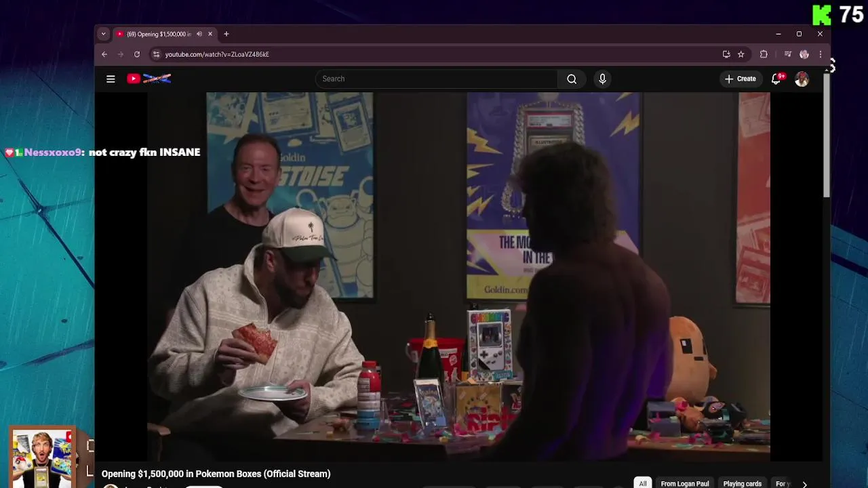The height and width of the screenshot is (488, 868).
Task: Click the youtube.com URL in the address bar
Action: point(217,54)
